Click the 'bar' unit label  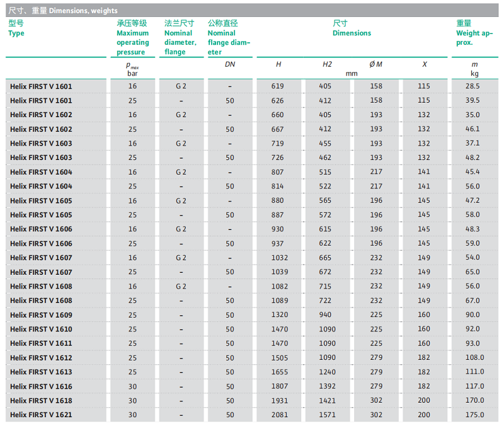[132, 74]
